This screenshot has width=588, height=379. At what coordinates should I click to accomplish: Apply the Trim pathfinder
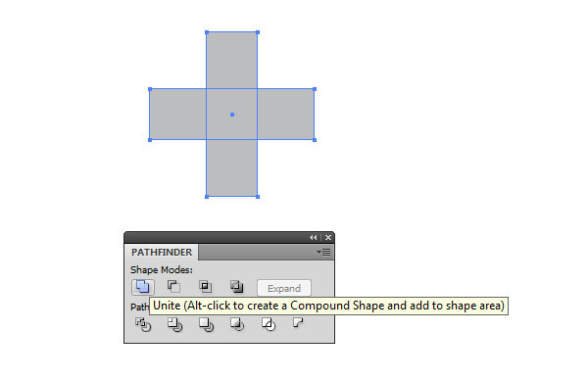(174, 324)
